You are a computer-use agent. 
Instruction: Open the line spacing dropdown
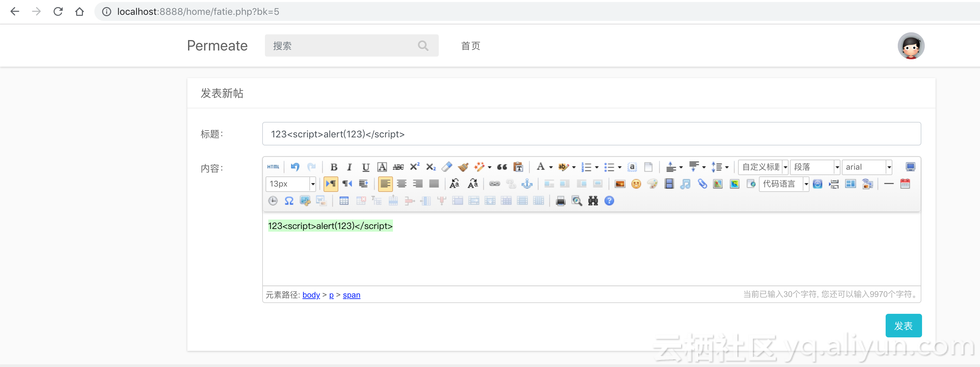(x=727, y=167)
